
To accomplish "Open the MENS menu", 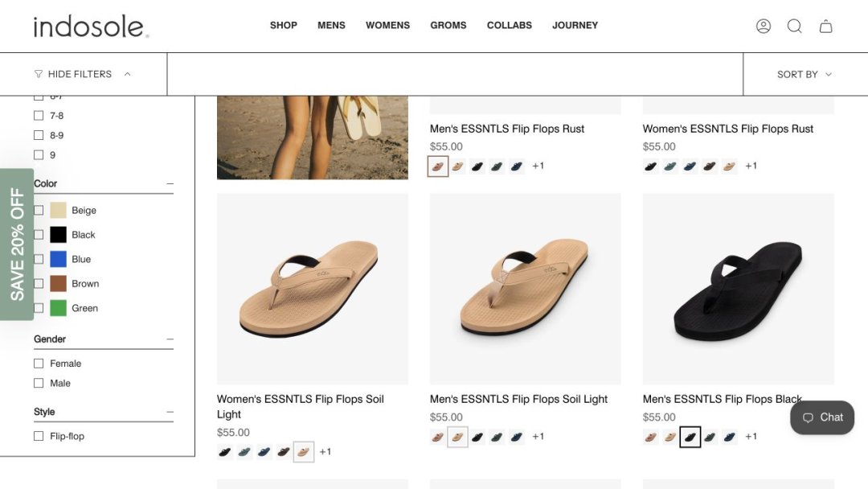I will (x=332, y=26).
